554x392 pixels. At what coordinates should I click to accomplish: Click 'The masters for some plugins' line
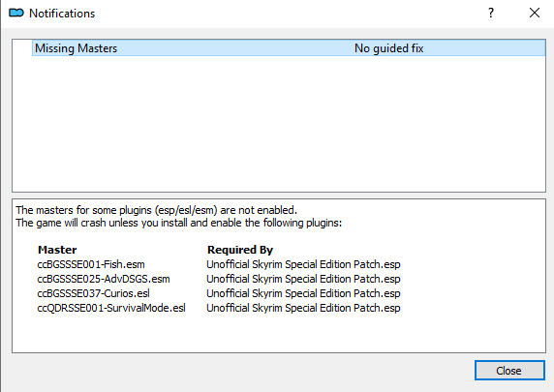tap(156, 210)
